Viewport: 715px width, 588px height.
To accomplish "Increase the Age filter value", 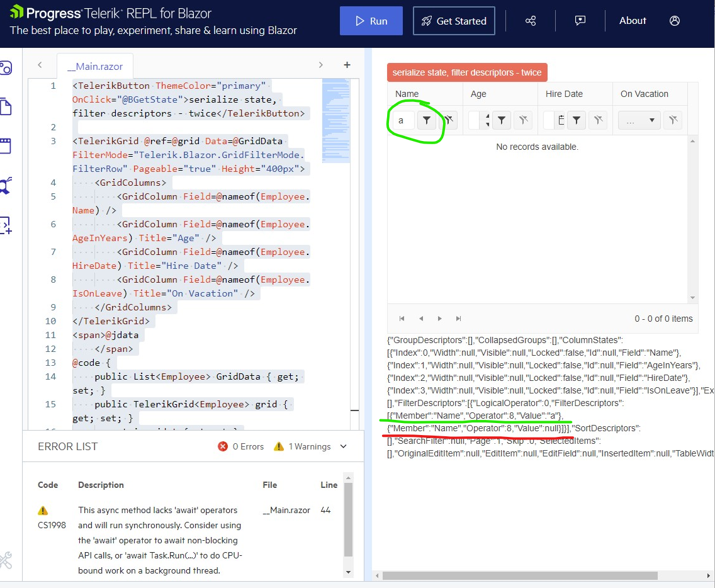I will point(487,116).
